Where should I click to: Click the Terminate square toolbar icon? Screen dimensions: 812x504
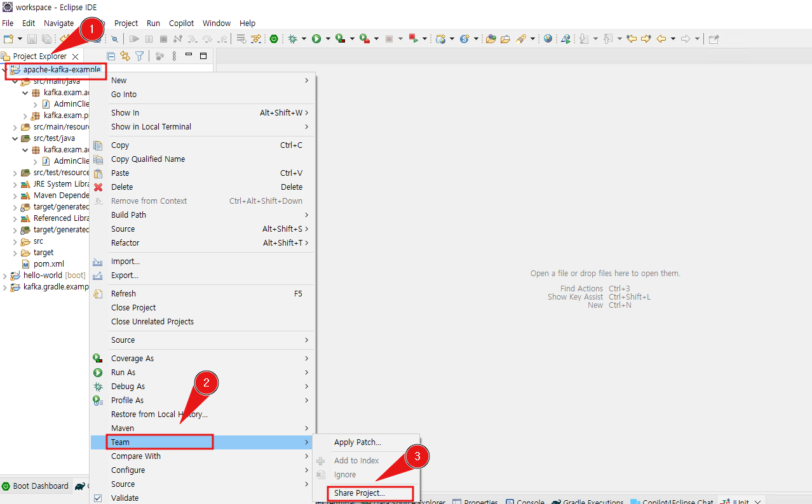[x=163, y=39]
